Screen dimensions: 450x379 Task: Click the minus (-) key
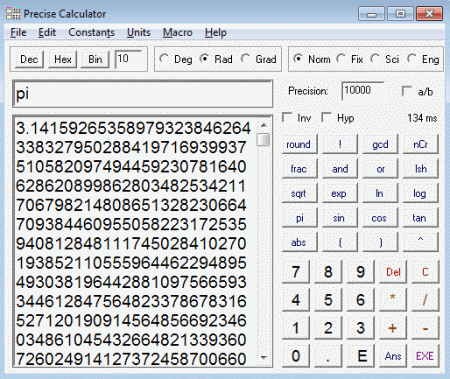click(425, 328)
